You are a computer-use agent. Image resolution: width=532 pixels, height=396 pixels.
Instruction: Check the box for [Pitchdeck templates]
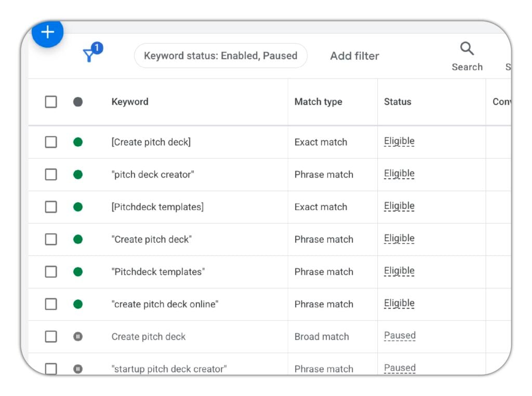(x=51, y=207)
